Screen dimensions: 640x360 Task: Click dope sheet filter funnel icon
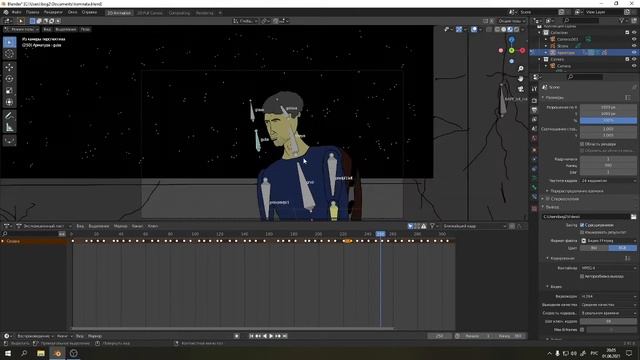(x=432, y=226)
